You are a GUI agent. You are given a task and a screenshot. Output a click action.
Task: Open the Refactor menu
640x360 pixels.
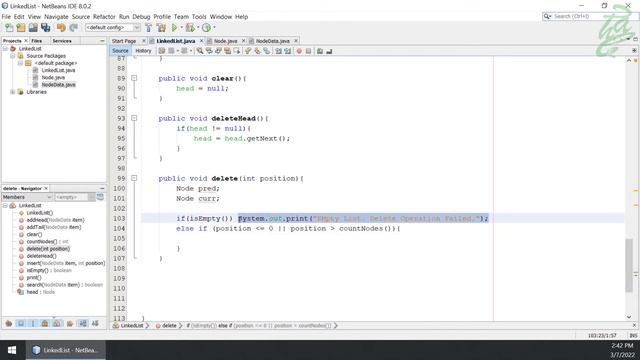(x=104, y=17)
